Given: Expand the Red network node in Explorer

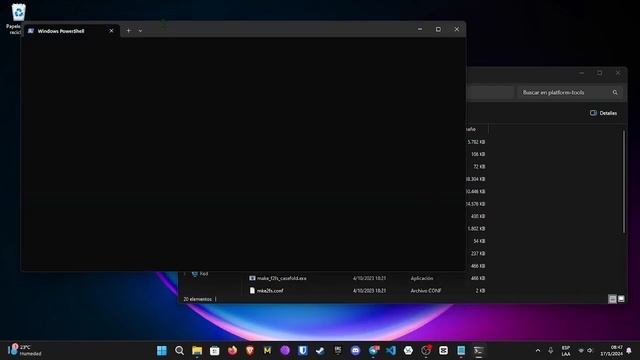Looking at the screenshot, I should [184, 274].
